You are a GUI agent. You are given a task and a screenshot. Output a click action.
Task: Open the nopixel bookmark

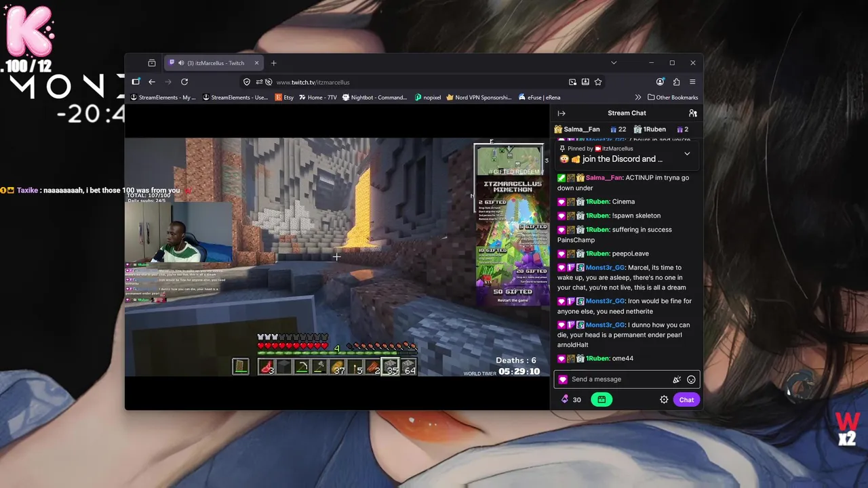tap(428, 98)
